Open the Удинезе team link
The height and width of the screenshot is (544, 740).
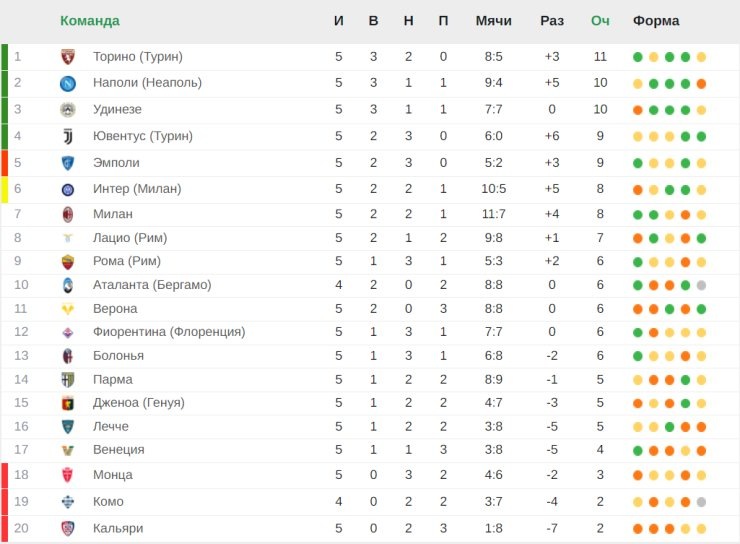pos(117,109)
